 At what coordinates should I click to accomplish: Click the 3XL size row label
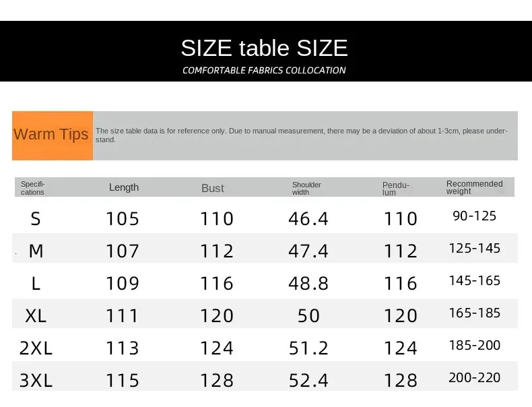click(36, 380)
